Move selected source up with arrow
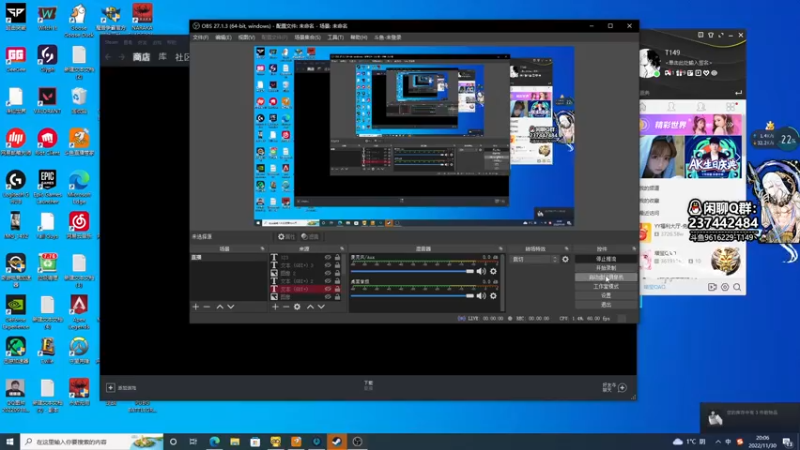This screenshot has height=450, width=800. 310,307
